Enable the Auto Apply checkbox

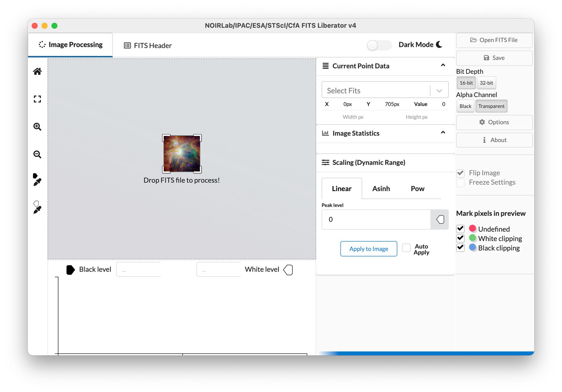point(406,248)
